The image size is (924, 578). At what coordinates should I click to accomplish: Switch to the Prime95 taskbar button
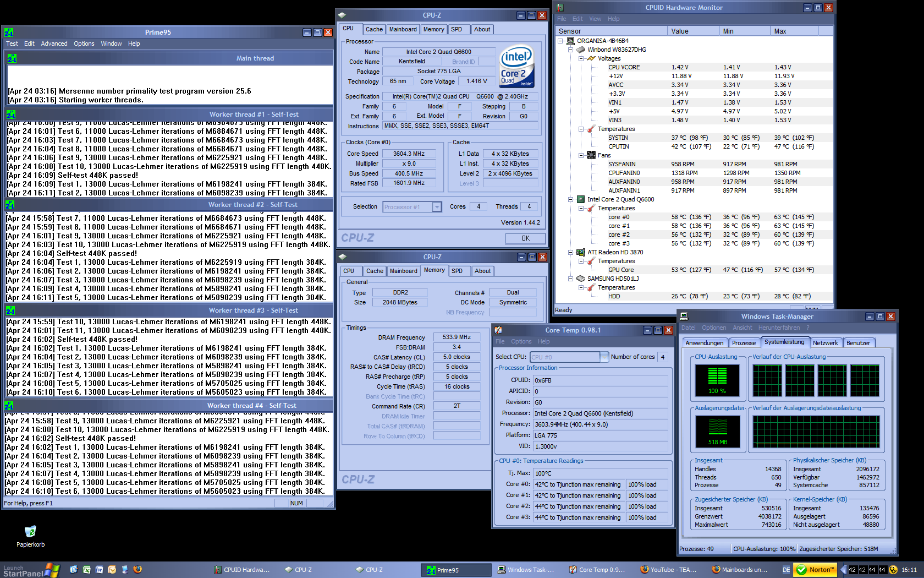pyautogui.click(x=457, y=570)
